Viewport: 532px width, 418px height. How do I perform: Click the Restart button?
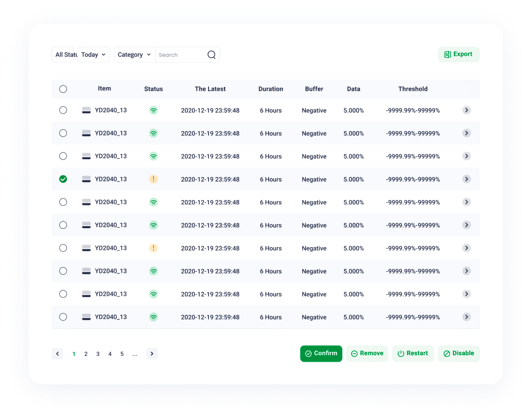click(x=413, y=353)
